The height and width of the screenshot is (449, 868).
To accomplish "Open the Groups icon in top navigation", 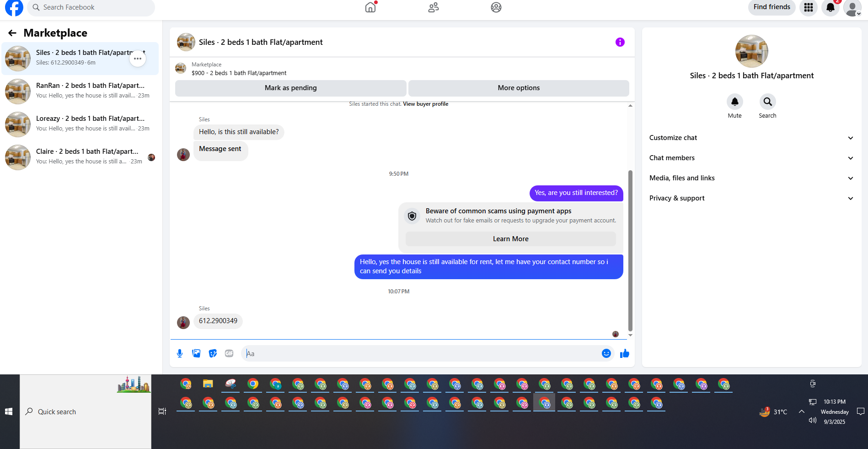I will 496,7.
